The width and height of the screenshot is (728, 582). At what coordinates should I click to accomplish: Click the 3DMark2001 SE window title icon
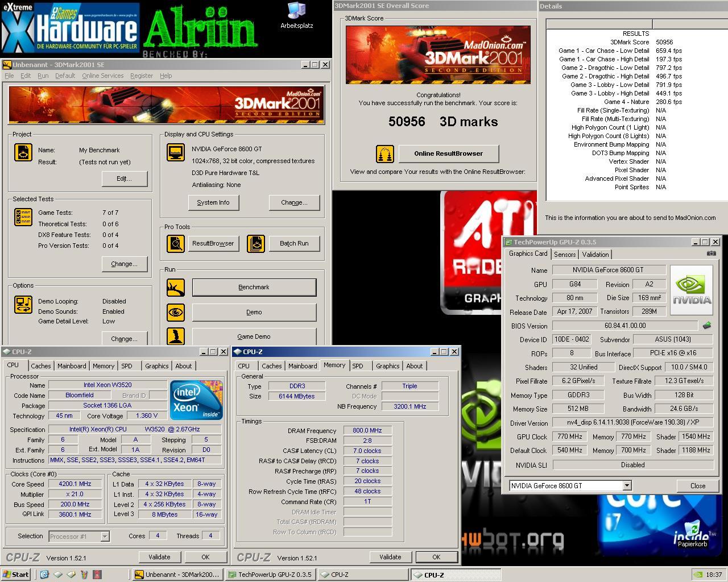pos(7,65)
